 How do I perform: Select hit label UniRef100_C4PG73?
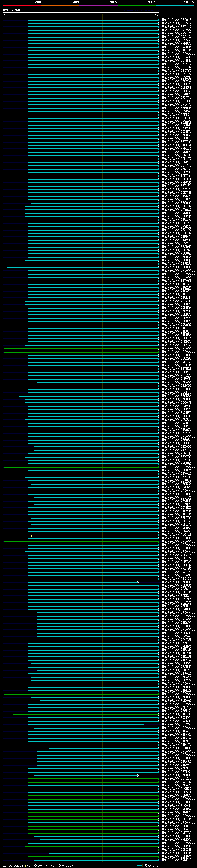click(x=176, y=812)
